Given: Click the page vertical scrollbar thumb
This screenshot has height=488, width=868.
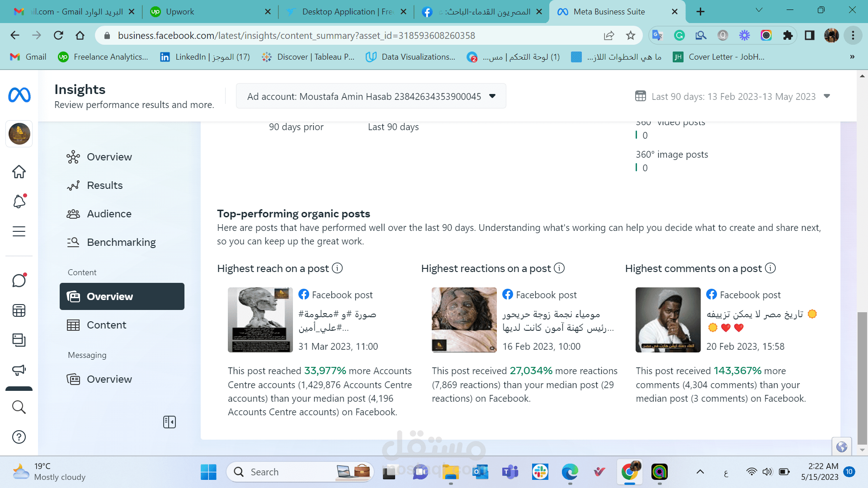Looking at the screenshot, I should (862, 377).
